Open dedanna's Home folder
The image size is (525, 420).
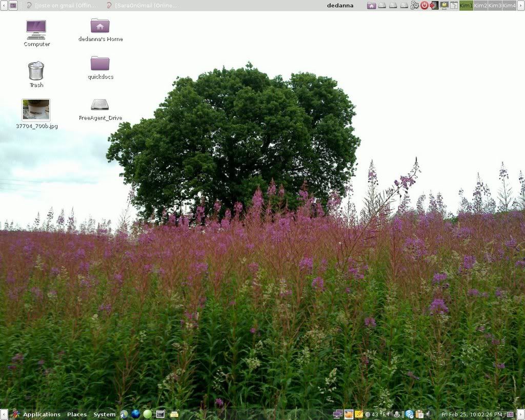click(100, 26)
